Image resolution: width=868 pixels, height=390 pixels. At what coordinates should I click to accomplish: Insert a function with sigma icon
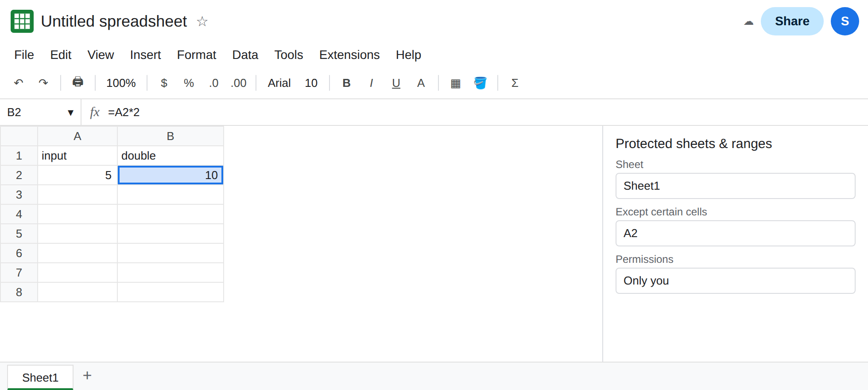tap(515, 83)
